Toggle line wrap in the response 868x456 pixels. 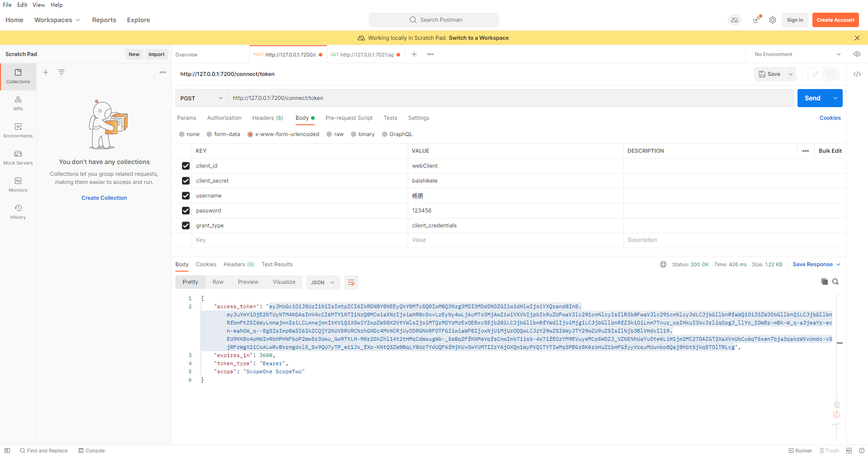(351, 282)
